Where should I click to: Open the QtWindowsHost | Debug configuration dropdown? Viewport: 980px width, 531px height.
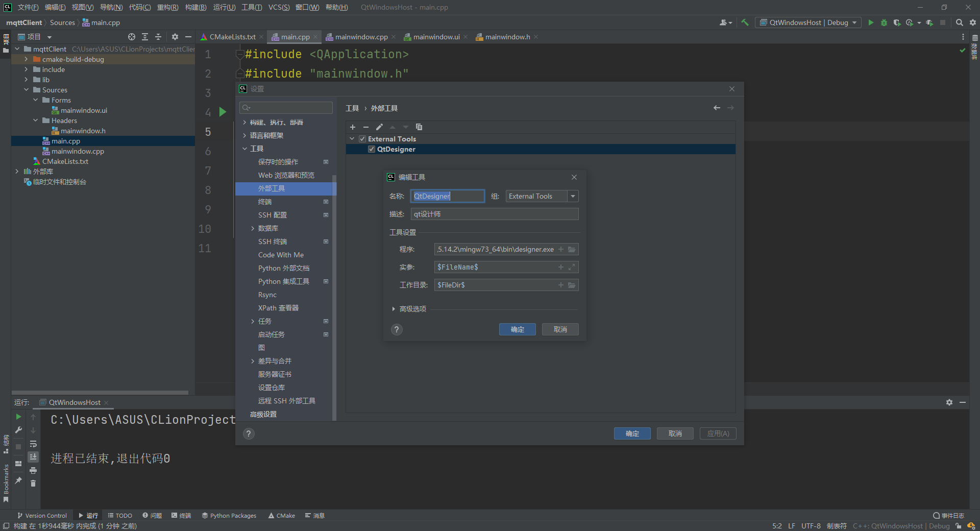808,22
